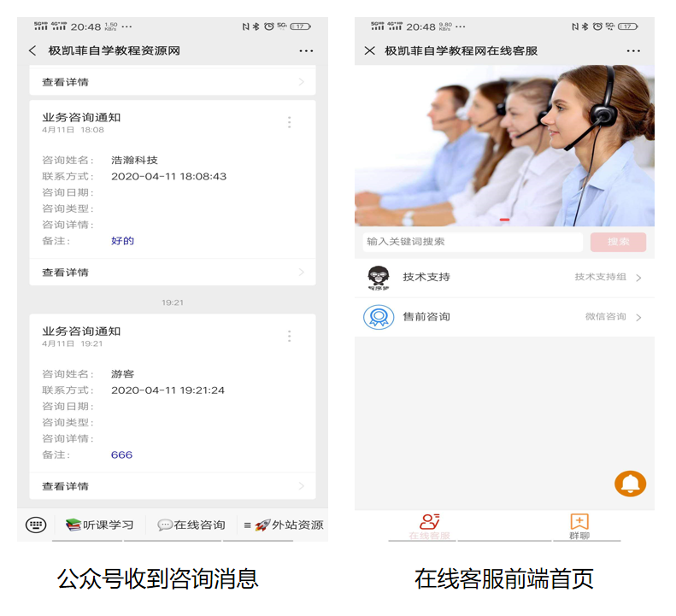This screenshot has height=616, width=676.
Task: Open more options on 在线客服 page header
Action: point(633,51)
